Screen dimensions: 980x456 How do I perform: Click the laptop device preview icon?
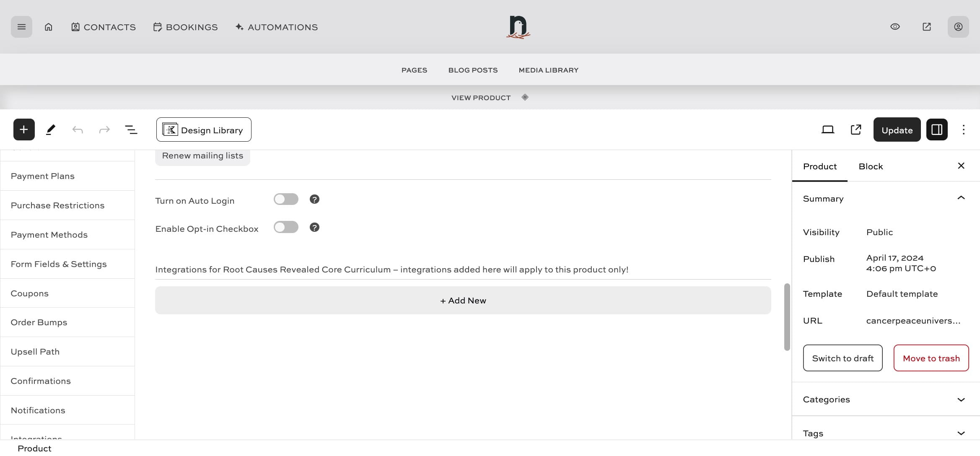click(827, 130)
